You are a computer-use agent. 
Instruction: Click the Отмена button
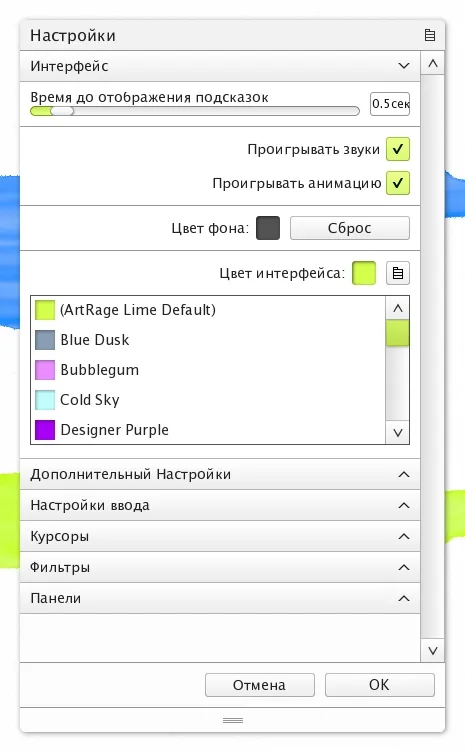coord(260,685)
